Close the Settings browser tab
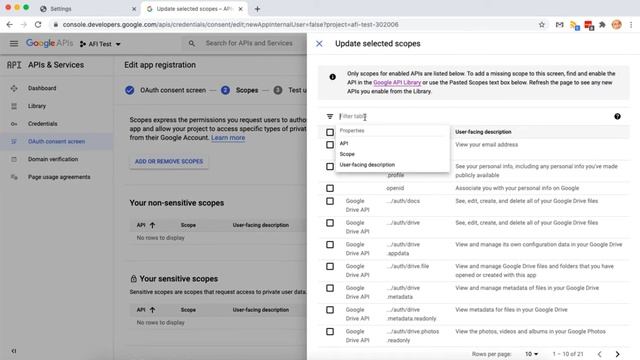 134,9
